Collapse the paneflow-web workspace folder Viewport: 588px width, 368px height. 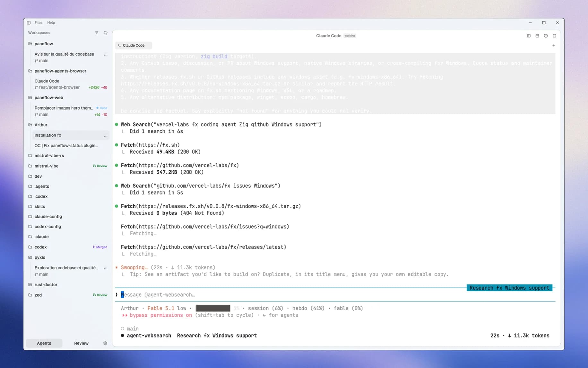point(30,98)
